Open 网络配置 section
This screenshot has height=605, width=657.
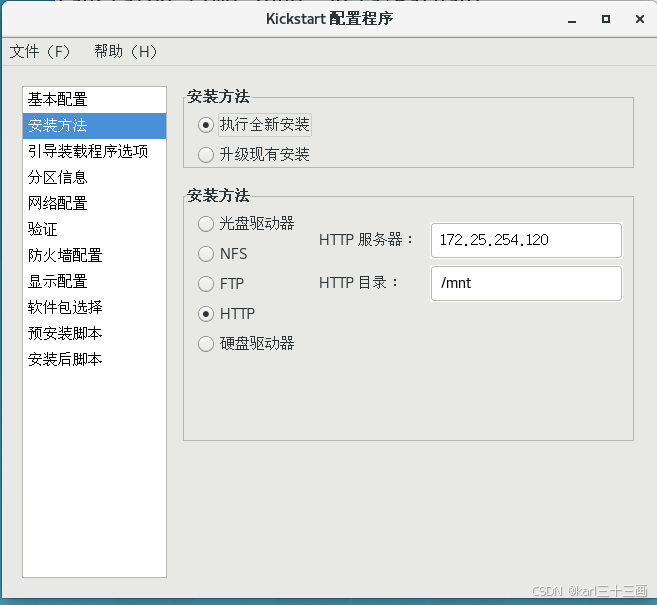click(94, 204)
